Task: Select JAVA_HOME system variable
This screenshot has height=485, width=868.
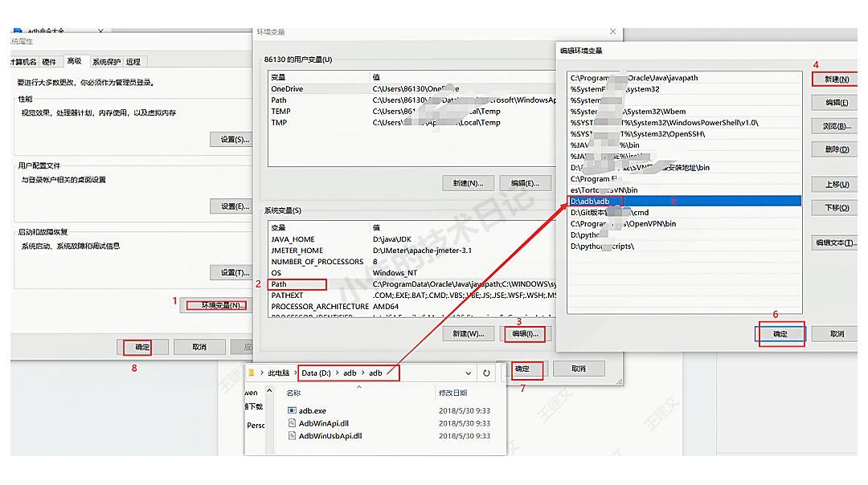Action: pos(411,239)
